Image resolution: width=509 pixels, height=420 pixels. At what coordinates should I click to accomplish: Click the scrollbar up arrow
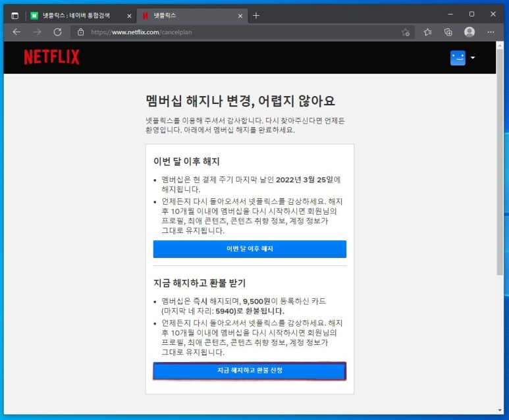pos(500,46)
